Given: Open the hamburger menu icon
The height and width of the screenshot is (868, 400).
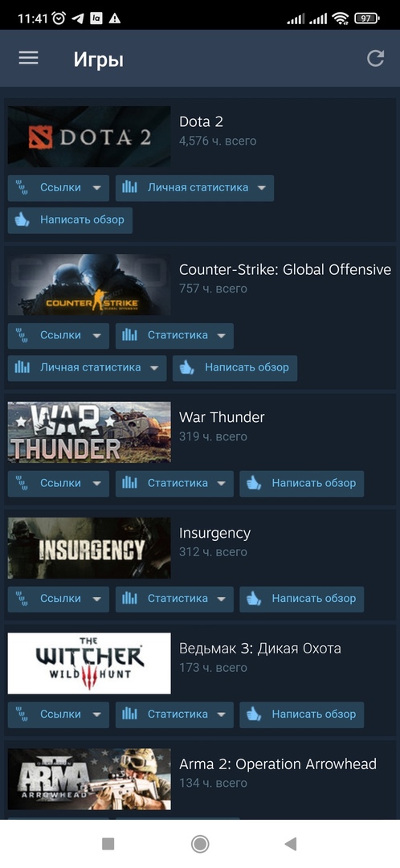Looking at the screenshot, I should [28, 58].
